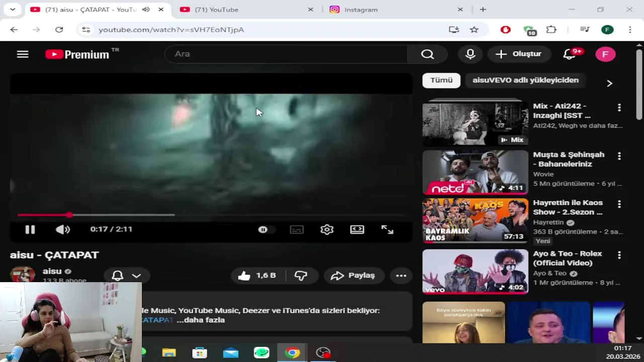The image size is (644, 362).
Task: Click the red scrubber handle on the timeline
Action: (69, 215)
